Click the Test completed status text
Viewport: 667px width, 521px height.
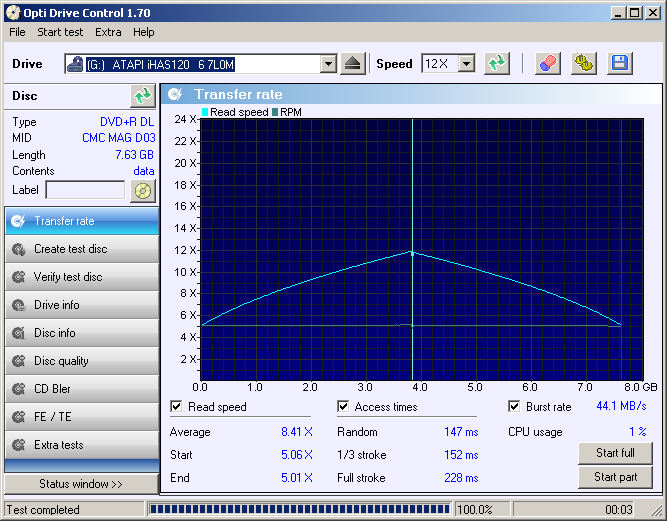click(43, 510)
